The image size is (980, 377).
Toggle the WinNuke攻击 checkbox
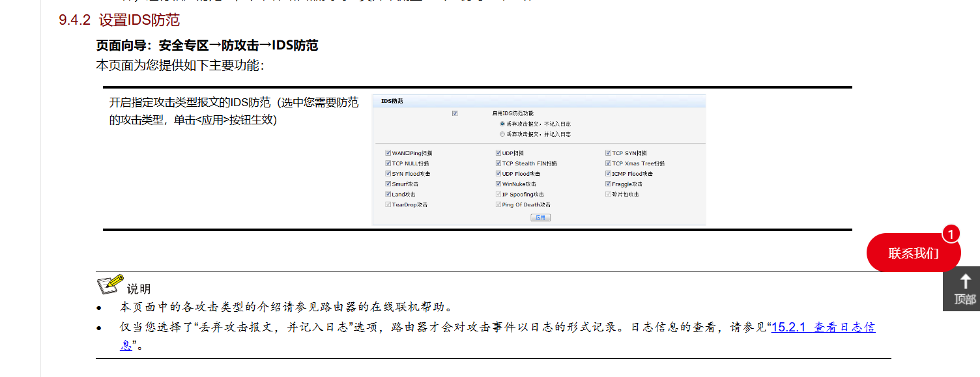coord(498,184)
